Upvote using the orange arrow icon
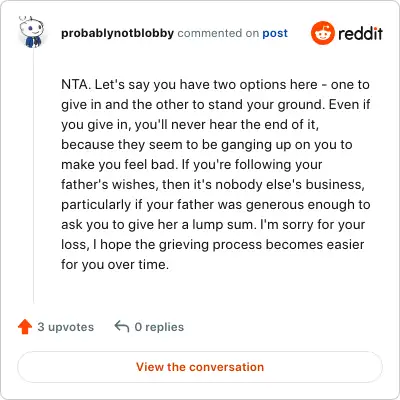 pyautogui.click(x=25, y=327)
